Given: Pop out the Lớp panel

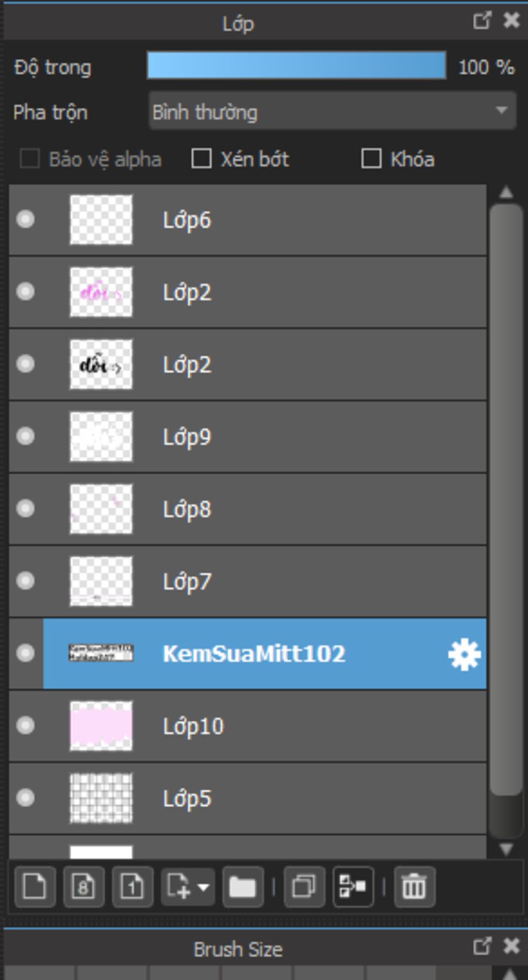Looking at the screenshot, I should (x=482, y=21).
